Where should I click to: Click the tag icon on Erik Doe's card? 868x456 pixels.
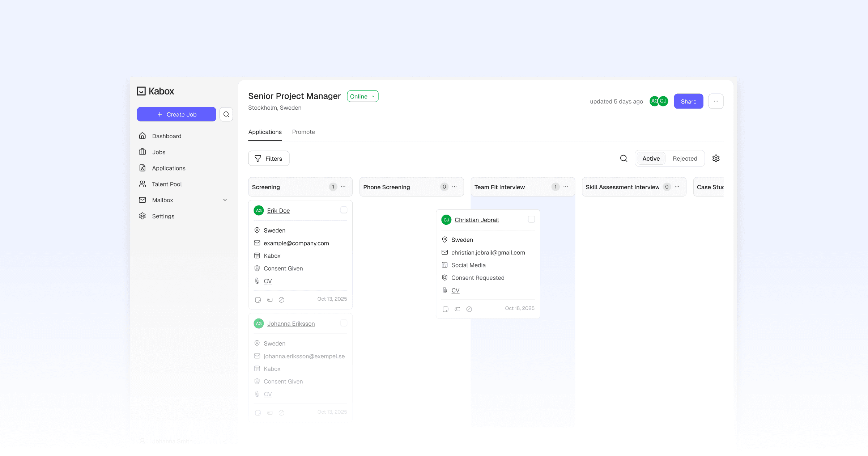coord(270,300)
